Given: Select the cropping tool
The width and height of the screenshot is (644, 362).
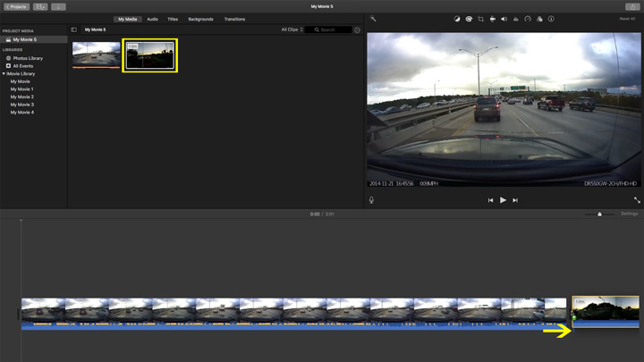Looking at the screenshot, I should point(480,19).
